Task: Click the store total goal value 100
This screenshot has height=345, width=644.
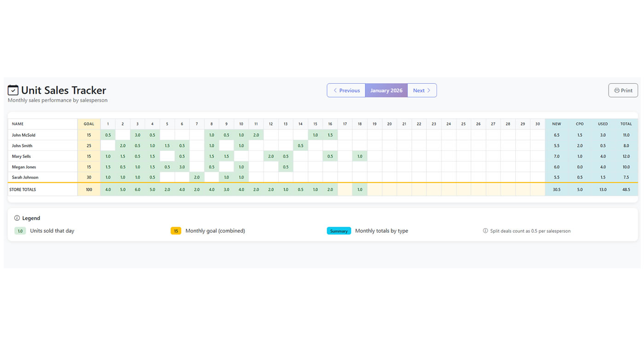Action: click(89, 190)
